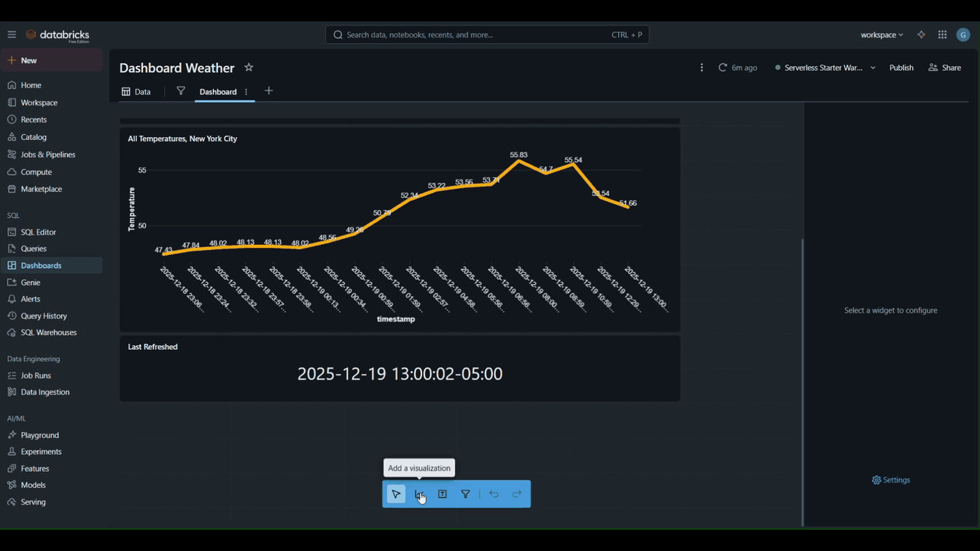
Task: Click the dashboard canvas vertical scrollbar
Action: (x=802, y=379)
